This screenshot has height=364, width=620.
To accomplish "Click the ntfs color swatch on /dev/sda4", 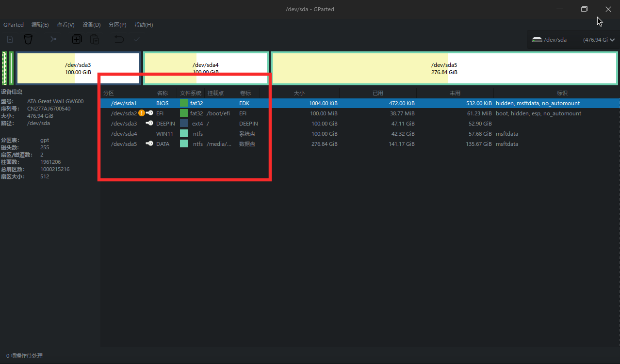I will point(184,134).
